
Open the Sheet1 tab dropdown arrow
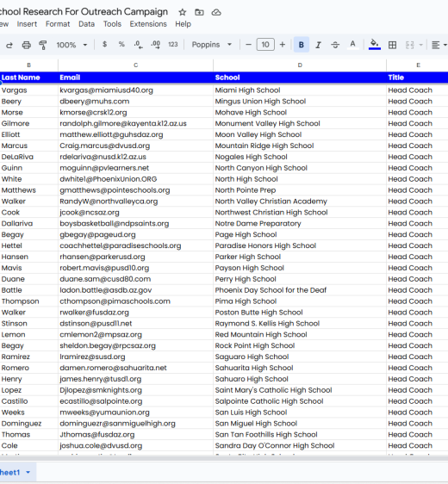point(28,473)
